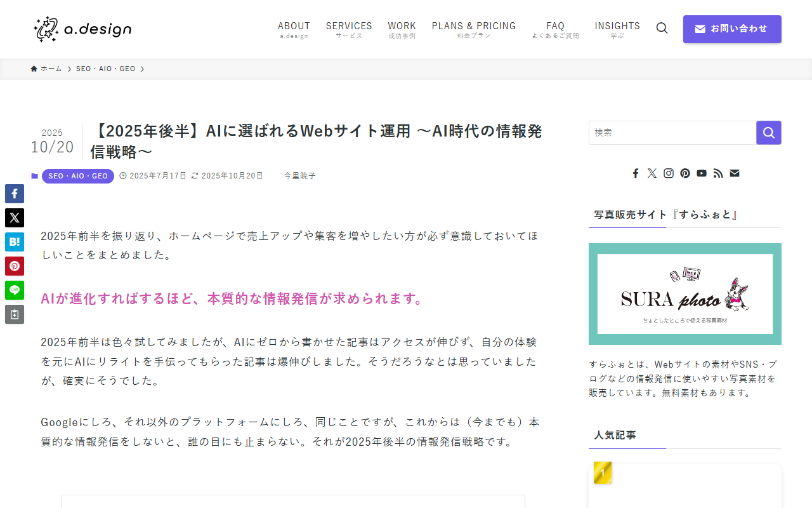Image resolution: width=812 pixels, height=508 pixels.
Task: Click the folder icon beside the category tag
Action: (x=35, y=176)
